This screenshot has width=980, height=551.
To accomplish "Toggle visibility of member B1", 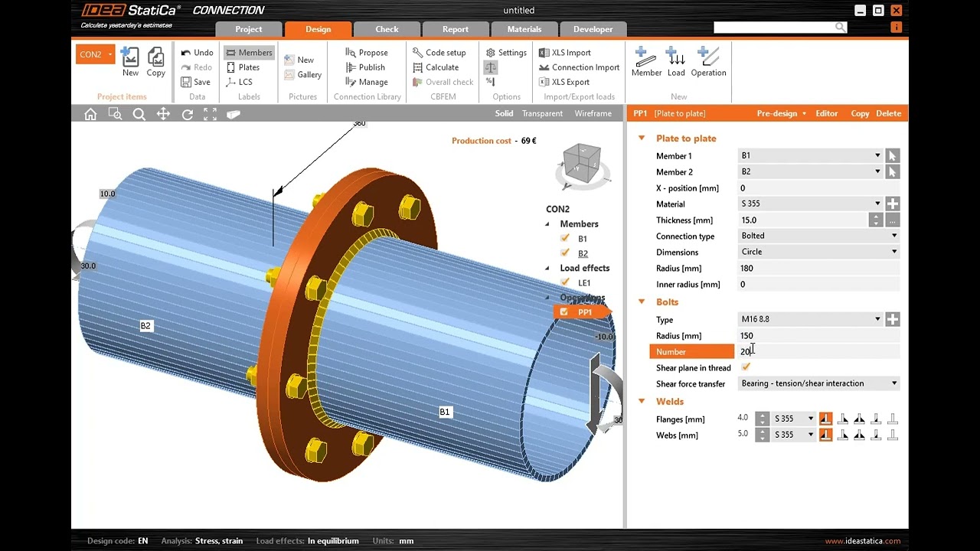I will (565, 238).
